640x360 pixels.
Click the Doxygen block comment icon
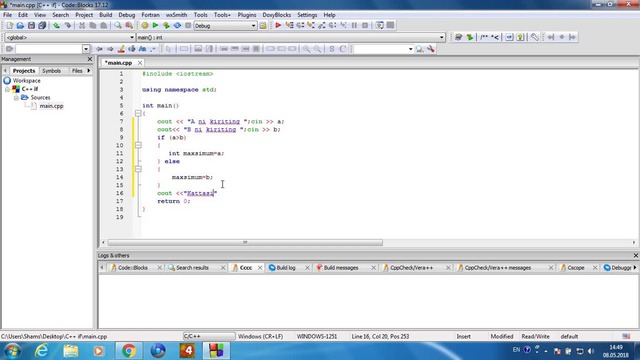pos(484,37)
